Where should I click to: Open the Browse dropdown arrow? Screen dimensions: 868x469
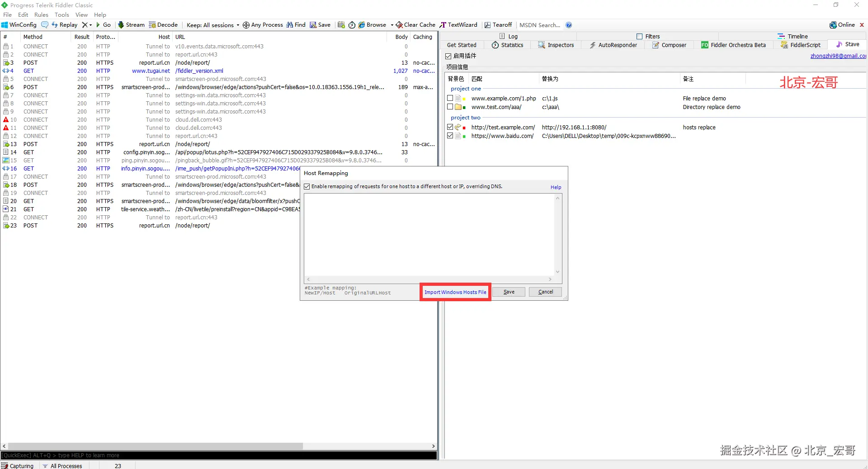[392, 25]
